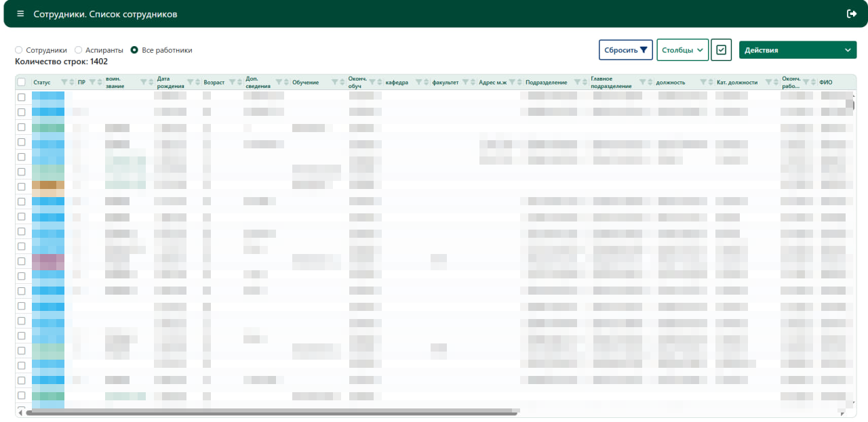The width and height of the screenshot is (868, 422).
Task: Open filter for the Подразделение column
Action: point(577,82)
